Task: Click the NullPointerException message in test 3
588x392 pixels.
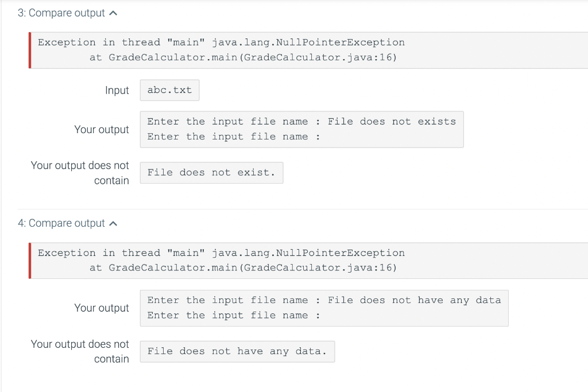Action: 220,49
